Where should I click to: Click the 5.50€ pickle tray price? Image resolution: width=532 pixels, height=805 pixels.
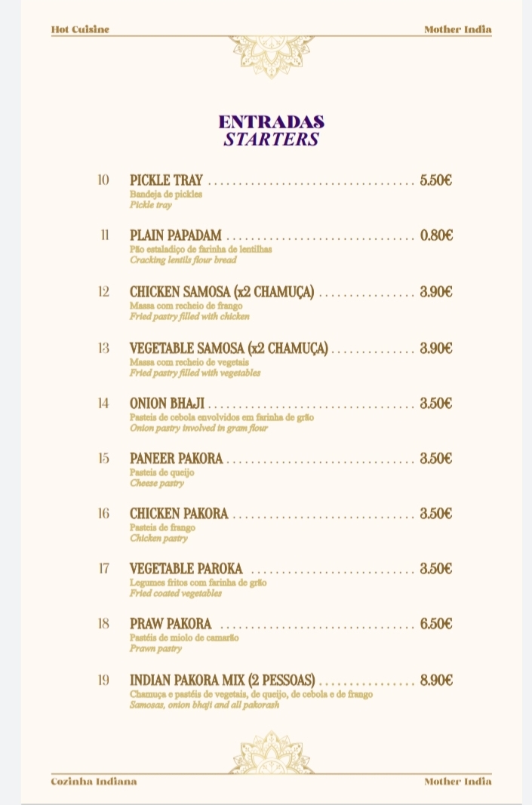coord(436,180)
